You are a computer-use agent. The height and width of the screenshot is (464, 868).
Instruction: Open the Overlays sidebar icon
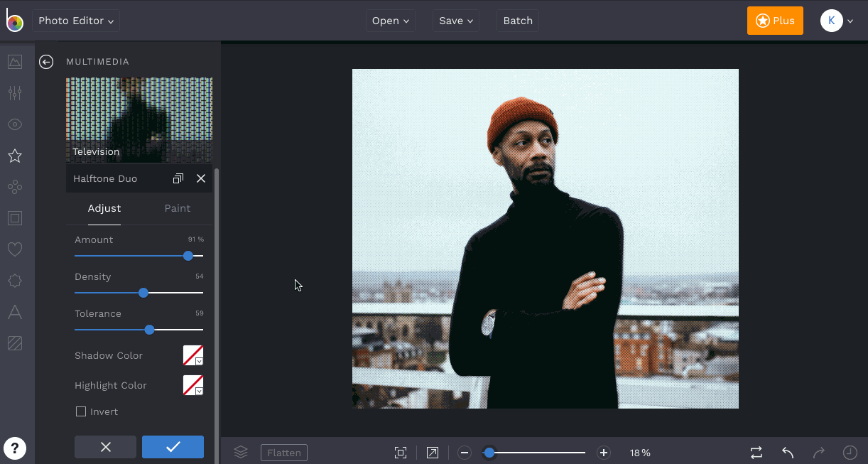pyautogui.click(x=15, y=281)
